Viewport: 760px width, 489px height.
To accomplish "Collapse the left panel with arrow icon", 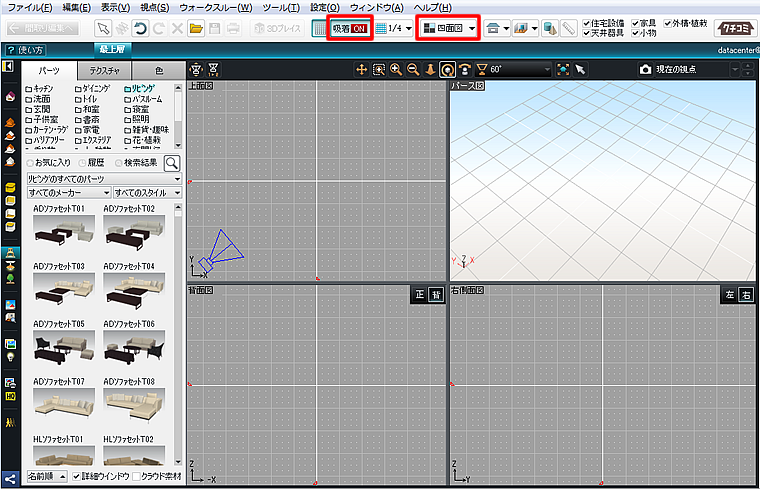I will coord(8,67).
